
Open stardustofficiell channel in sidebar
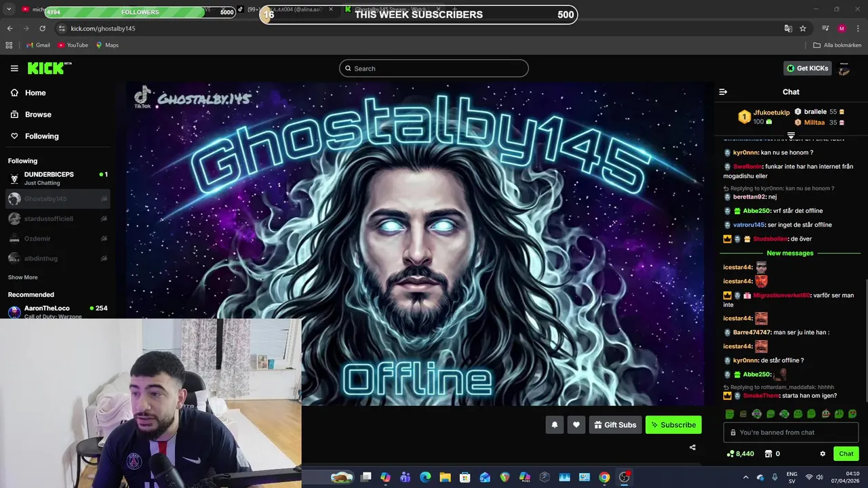pyautogui.click(x=58, y=219)
